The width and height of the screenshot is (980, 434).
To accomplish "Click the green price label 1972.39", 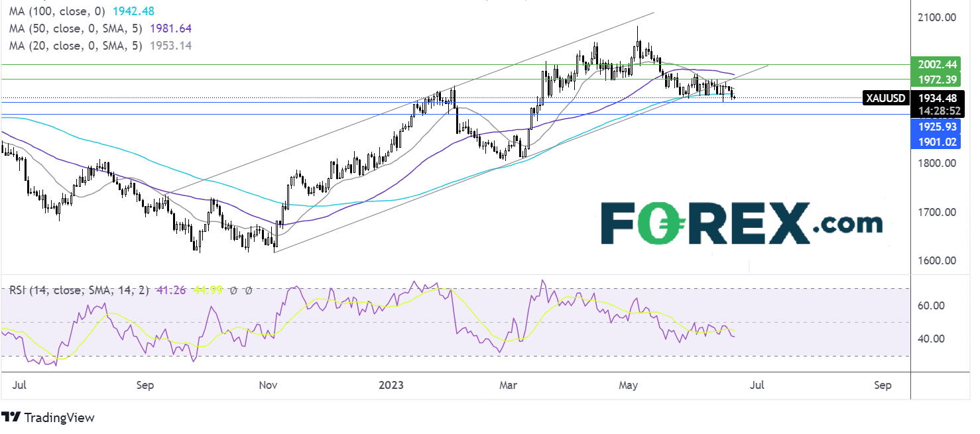I will [x=938, y=80].
